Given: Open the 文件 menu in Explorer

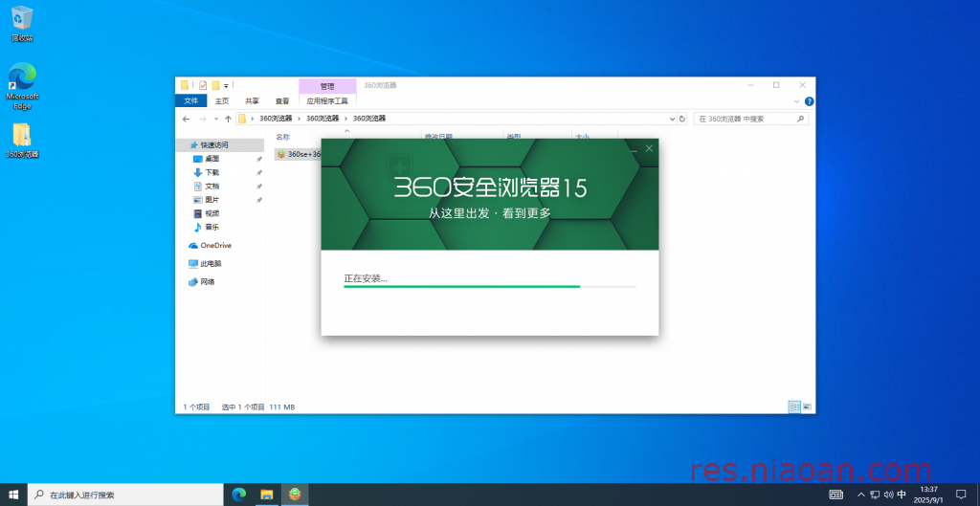Looking at the screenshot, I should point(191,100).
